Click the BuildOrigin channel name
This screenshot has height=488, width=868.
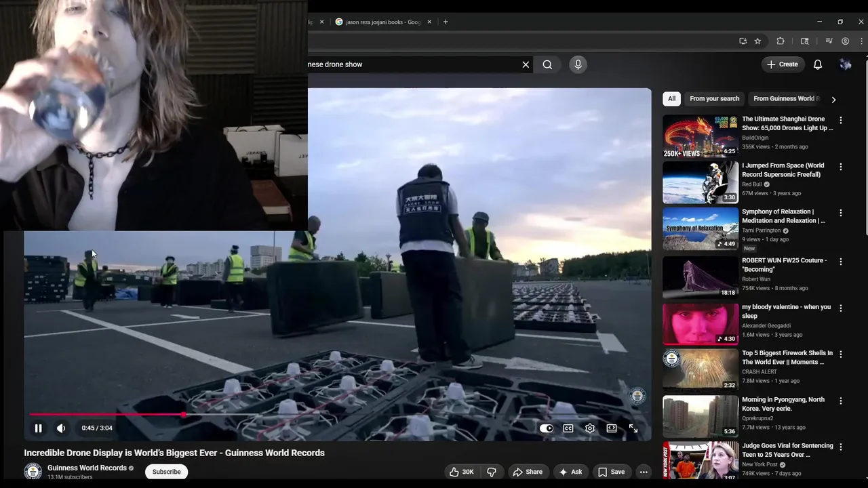click(755, 138)
